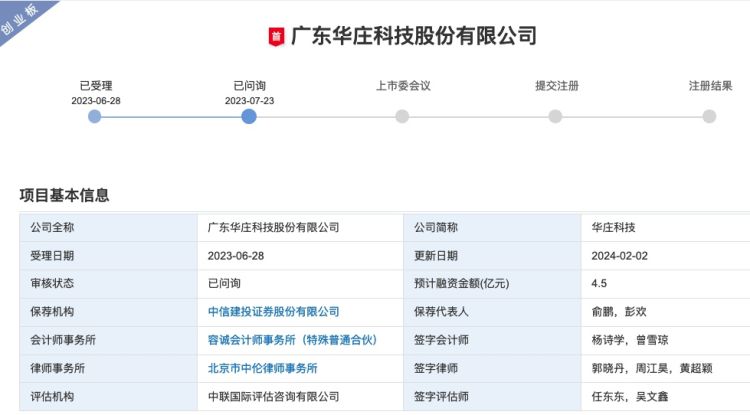Click the 注册结果 stage dot
The image size is (750, 415).
(x=709, y=116)
